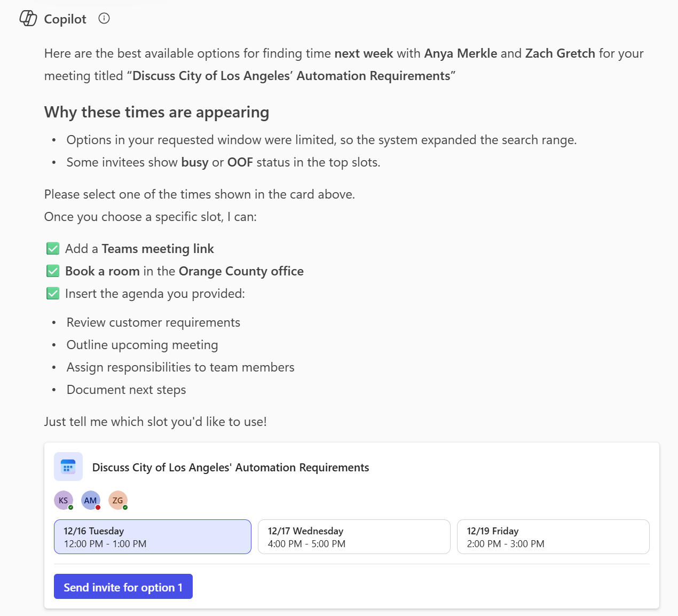Click the green check beside Book a room
This screenshot has width=678, height=616.
click(x=53, y=271)
